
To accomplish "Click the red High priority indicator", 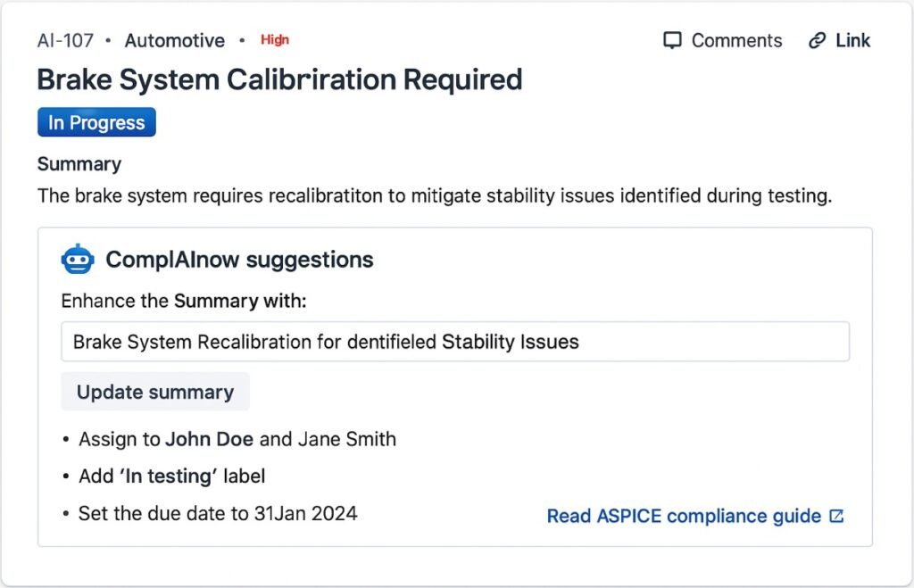I will point(275,39).
